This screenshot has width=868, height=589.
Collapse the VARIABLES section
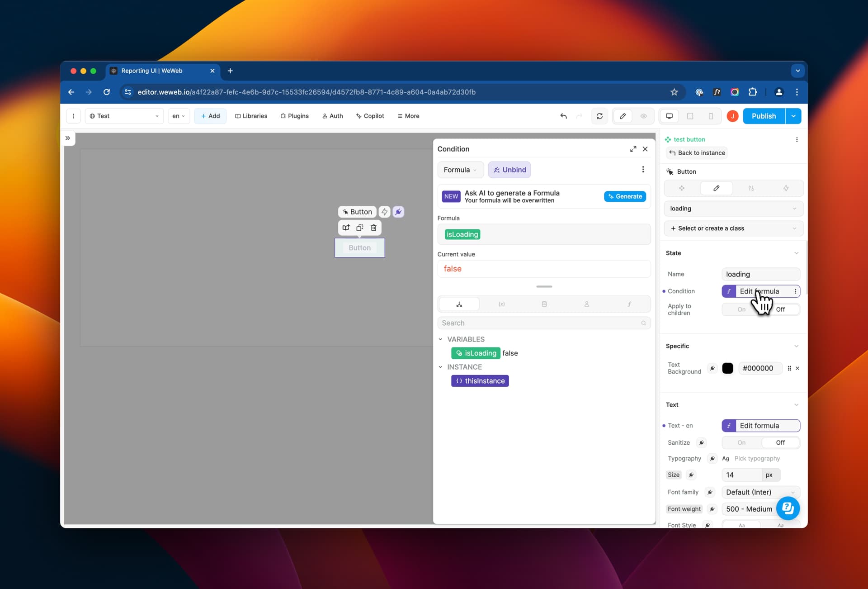441,339
